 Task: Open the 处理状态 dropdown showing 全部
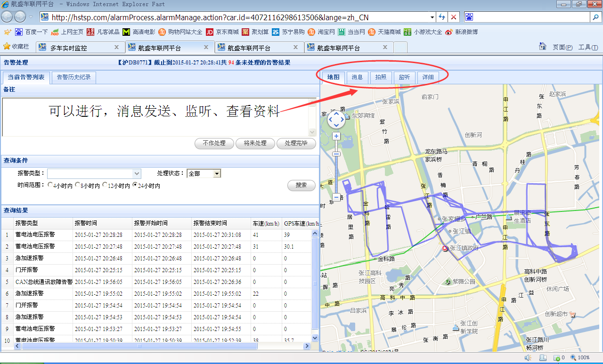(x=204, y=173)
